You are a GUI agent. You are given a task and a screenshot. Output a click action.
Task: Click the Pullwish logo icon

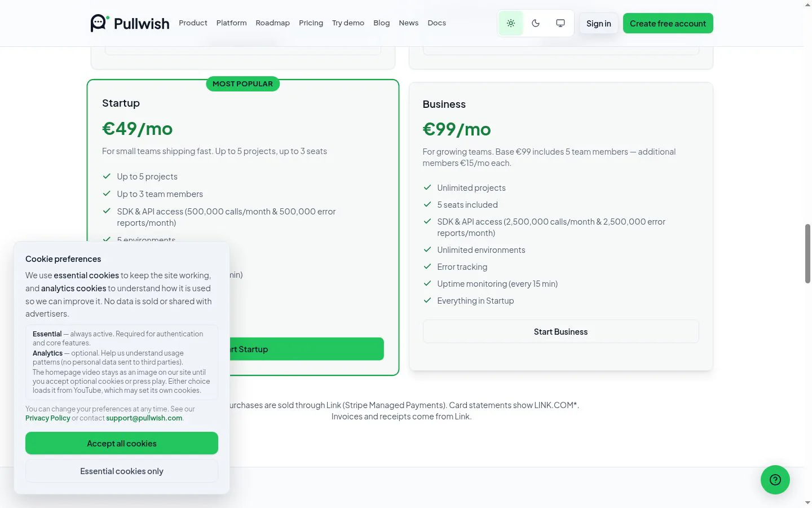[x=100, y=23]
